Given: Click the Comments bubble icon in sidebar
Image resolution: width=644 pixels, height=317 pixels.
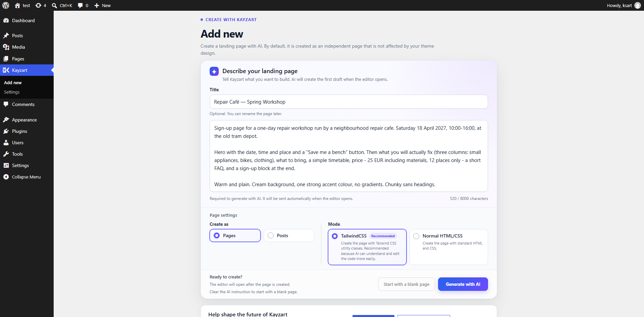Looking at the screenshot, I should pos(6,104).
